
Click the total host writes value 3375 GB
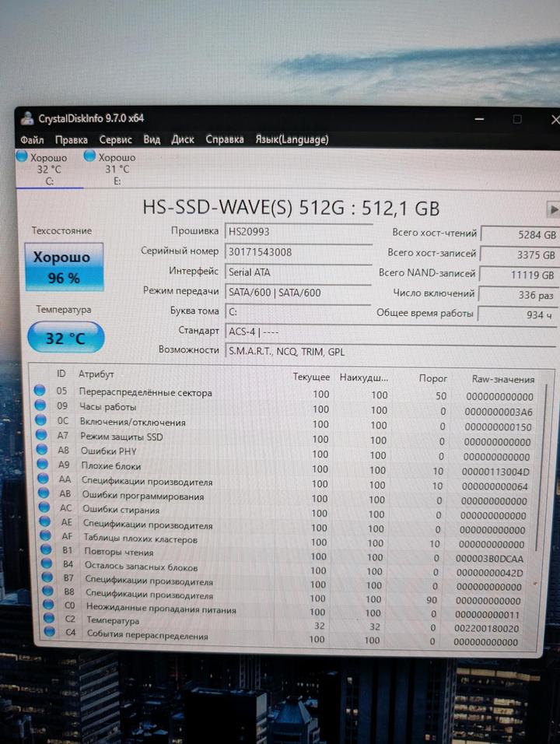pyautogui.click(x=520, y=254)
